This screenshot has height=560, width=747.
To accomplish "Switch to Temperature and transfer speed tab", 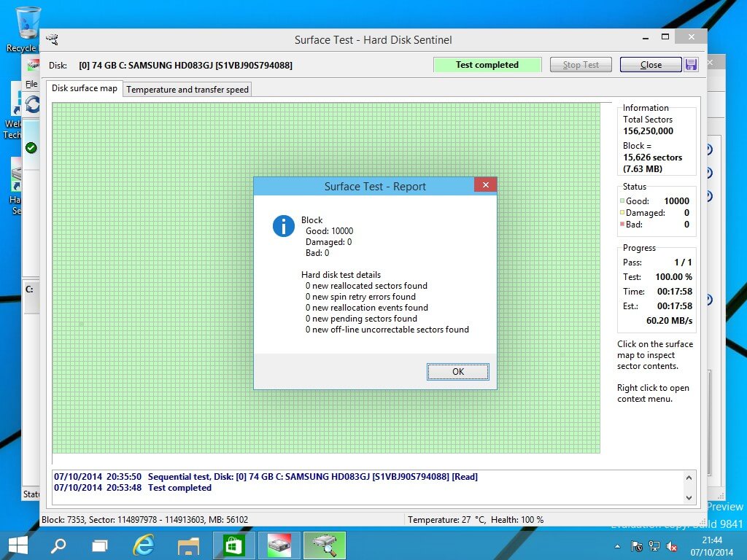I will 187,90.
